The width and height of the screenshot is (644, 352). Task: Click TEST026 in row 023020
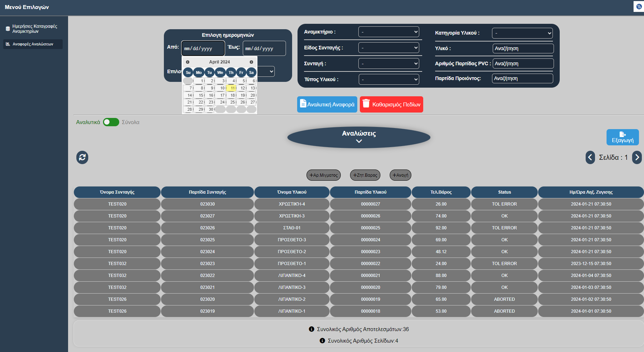pyautogui.click(x=117, y=299)
